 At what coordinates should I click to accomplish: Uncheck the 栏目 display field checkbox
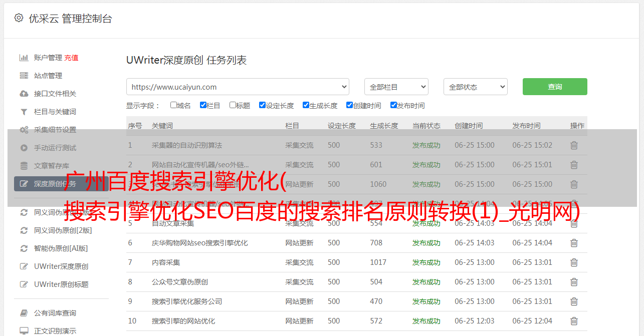point(203,105)
